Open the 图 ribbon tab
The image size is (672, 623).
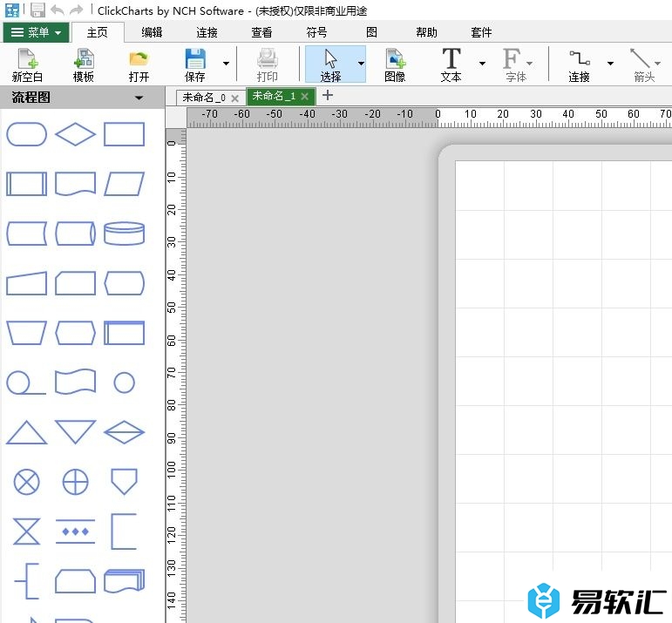(x=371, y=32)
